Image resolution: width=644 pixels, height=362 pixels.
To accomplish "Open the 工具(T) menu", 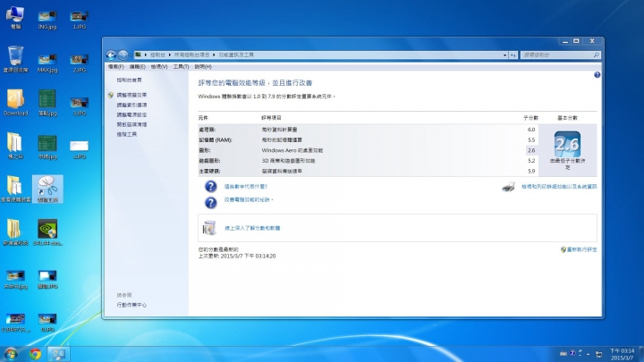I will [x=181, y=66].
